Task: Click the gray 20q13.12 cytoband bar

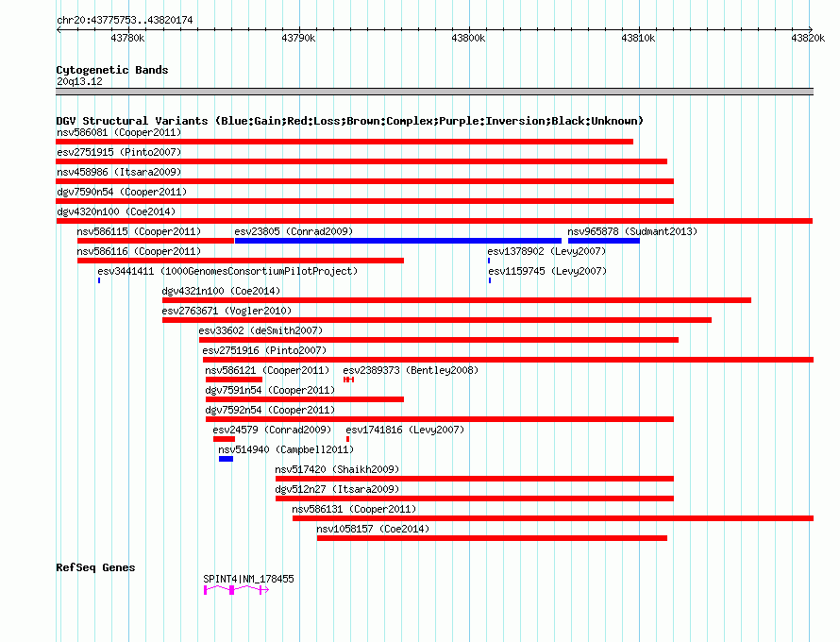Action: coord(434,92)
